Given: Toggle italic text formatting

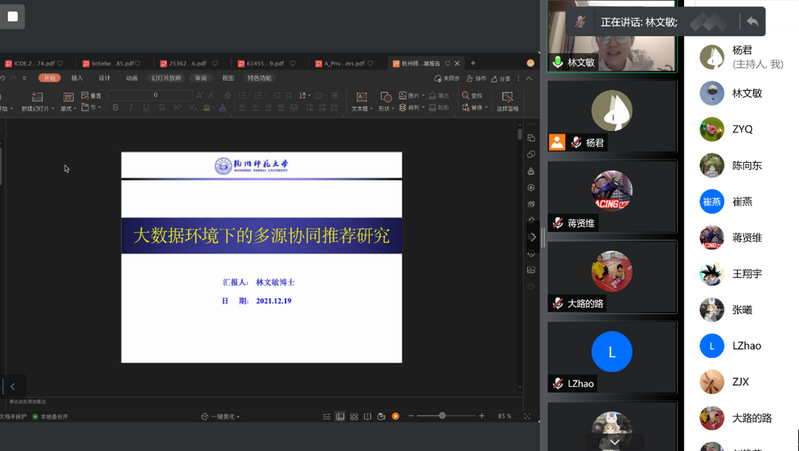Looking at the screenshot, I should pos(131,107).
